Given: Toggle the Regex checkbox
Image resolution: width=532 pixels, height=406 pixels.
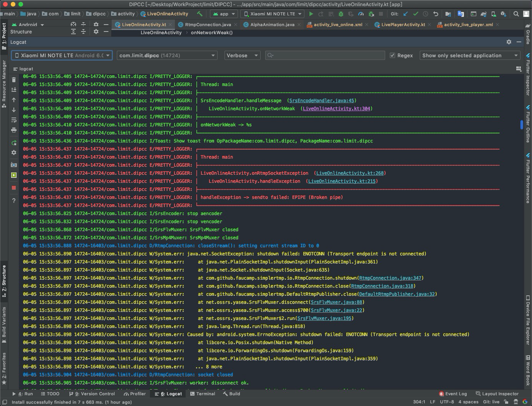Looking at the screenshot, I should (x=392, y=55).
